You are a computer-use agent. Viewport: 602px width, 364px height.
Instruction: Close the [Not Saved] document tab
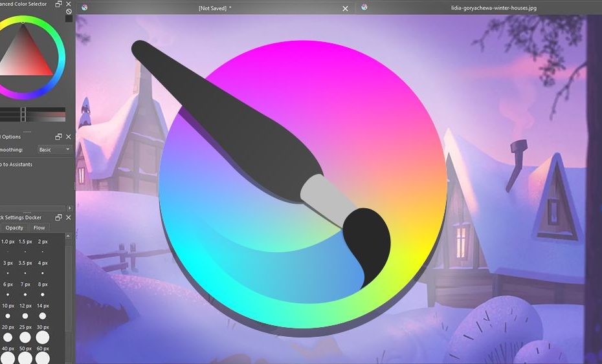click(x=345, y=8)
